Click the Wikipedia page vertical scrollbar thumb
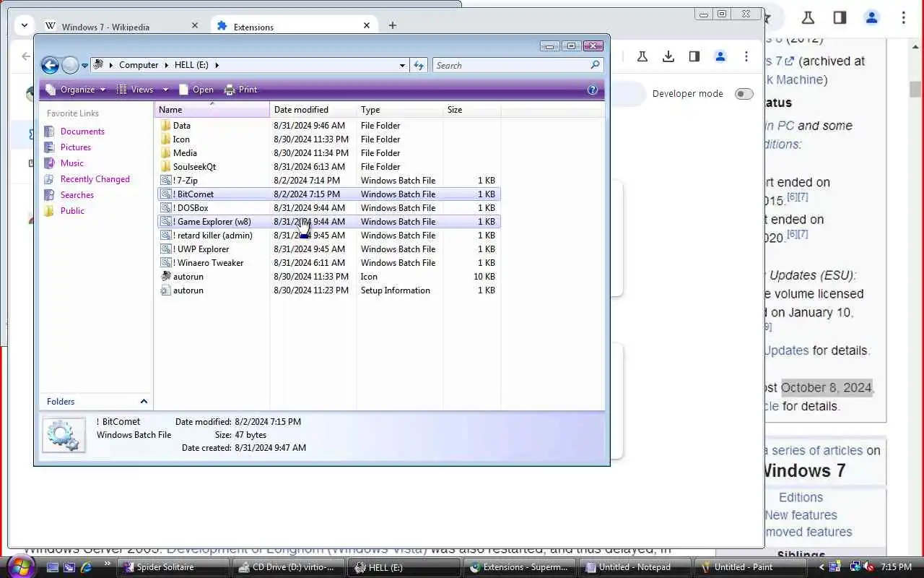This screenshot has height=578, width=924. pyautogui.click(x=915, y=90)
